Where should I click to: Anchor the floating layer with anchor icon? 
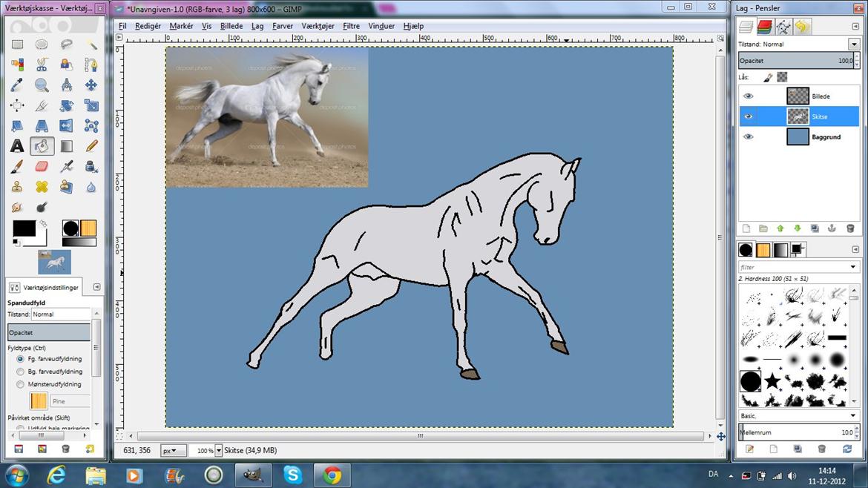coord(831,228)
